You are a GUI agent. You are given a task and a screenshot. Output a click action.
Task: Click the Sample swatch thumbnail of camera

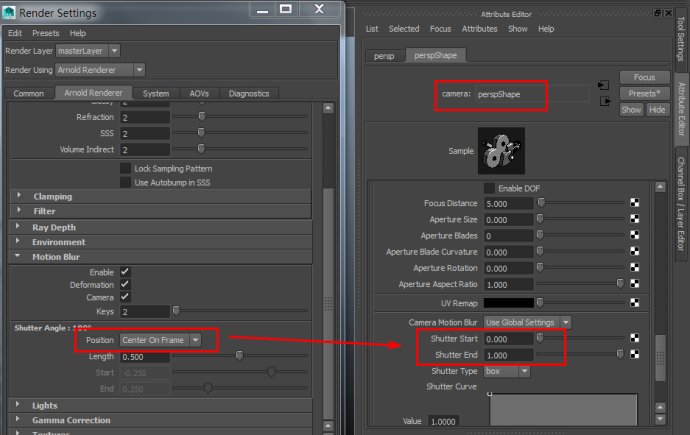coord(501,151)
